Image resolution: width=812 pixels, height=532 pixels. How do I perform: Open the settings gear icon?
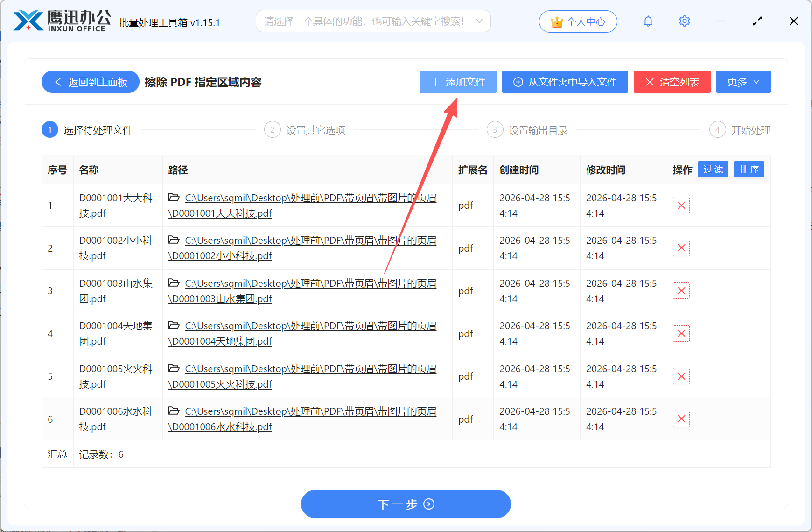tap(684, 21)
